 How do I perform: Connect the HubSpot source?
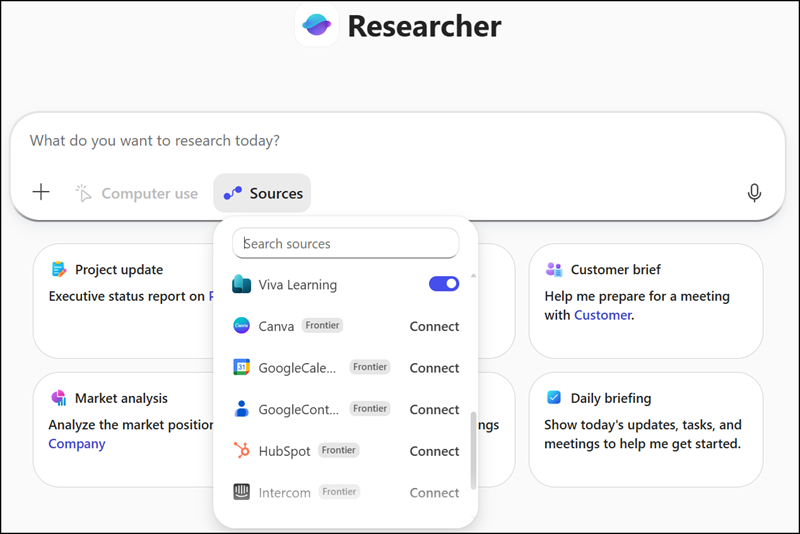[x=434, y=451]
